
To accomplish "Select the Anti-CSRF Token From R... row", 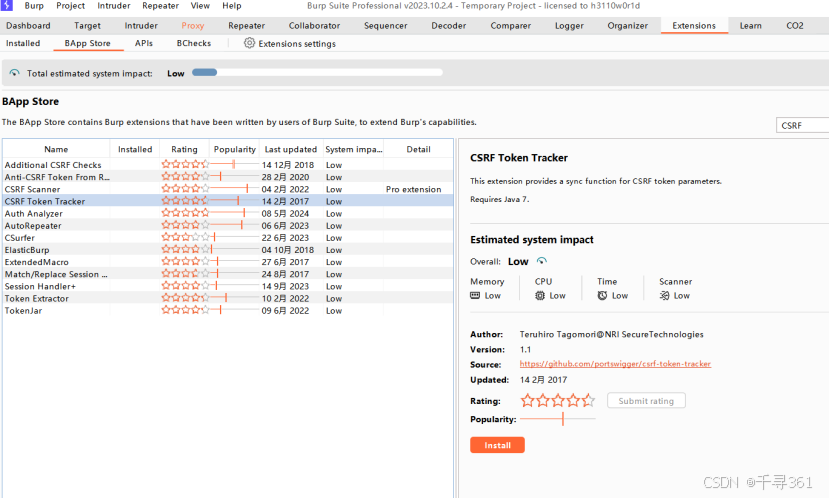I will pos(228,177).
